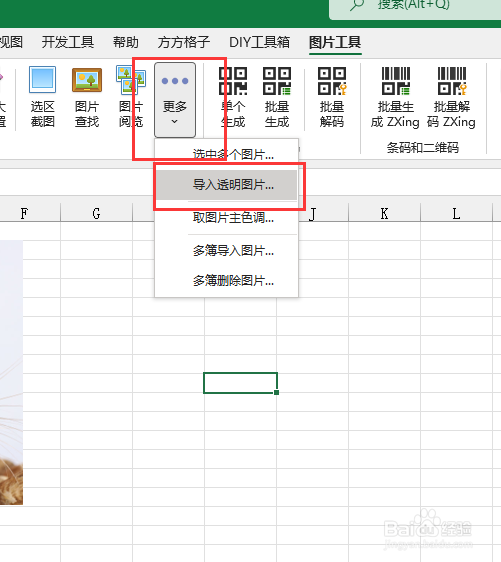501x562 pixels.
Task: Select column G header
Action: tap(96, 213)
